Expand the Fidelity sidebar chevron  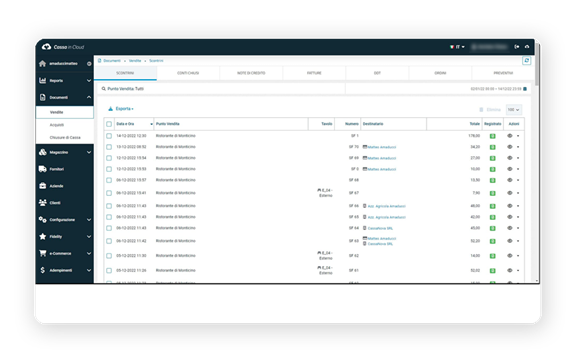coord(89,237)
